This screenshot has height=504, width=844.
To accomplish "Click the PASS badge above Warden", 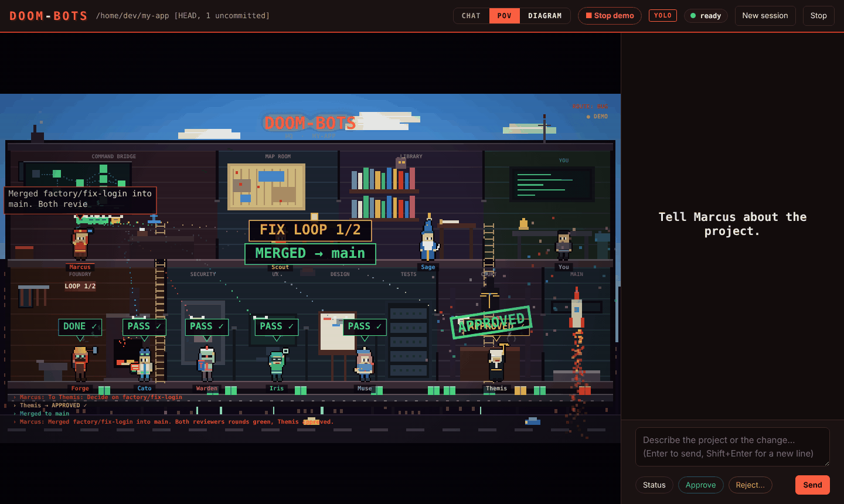I will (x=206, y=326).
